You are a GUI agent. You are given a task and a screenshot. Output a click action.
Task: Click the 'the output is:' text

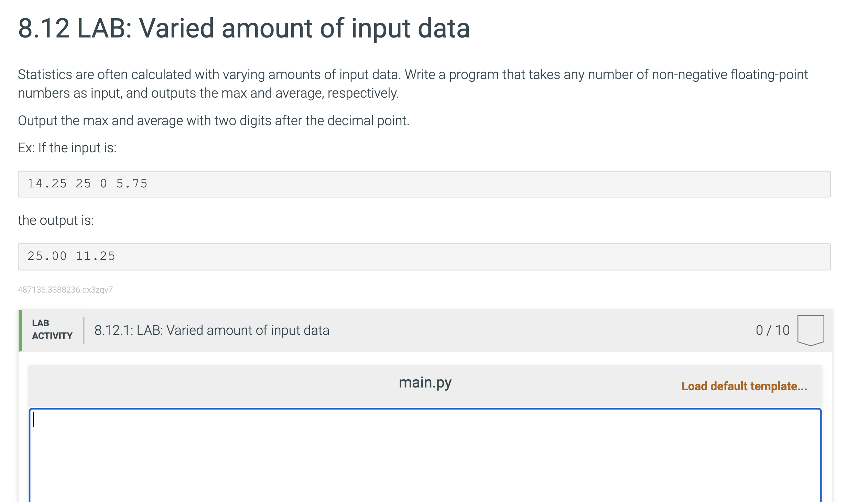pyautogui.click(x=56, y=220)
